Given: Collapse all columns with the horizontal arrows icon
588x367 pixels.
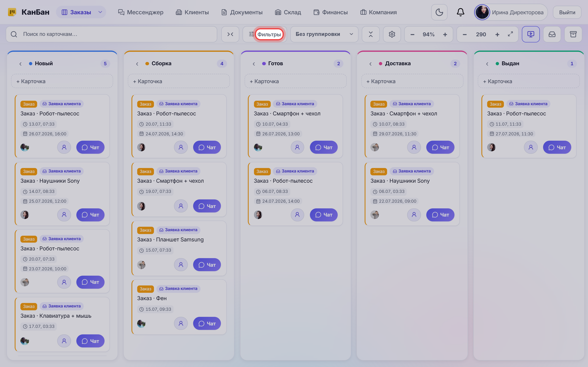Looking at the screenshot, I should [230, 34].
